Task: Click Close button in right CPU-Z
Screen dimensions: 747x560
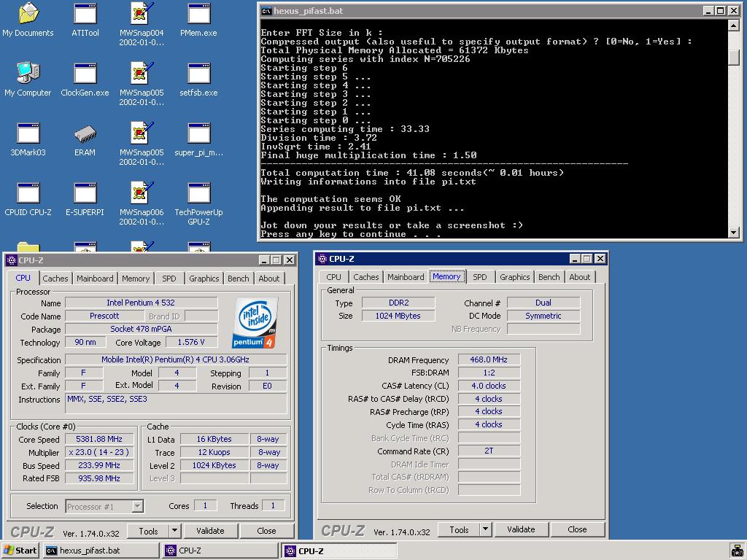Action: click(577, 529)
